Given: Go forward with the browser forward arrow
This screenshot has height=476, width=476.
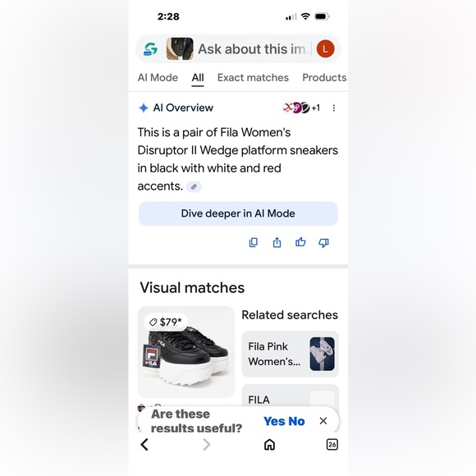Looking at the screenshot, I should tap(207, 445).
